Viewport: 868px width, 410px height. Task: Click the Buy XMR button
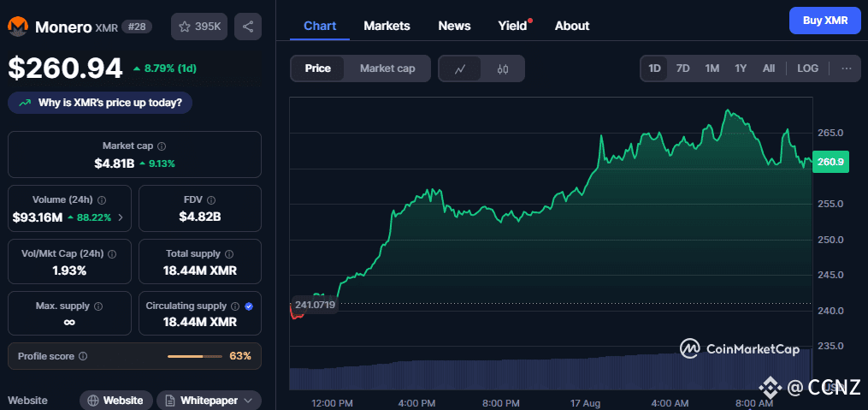pos(825,21)
